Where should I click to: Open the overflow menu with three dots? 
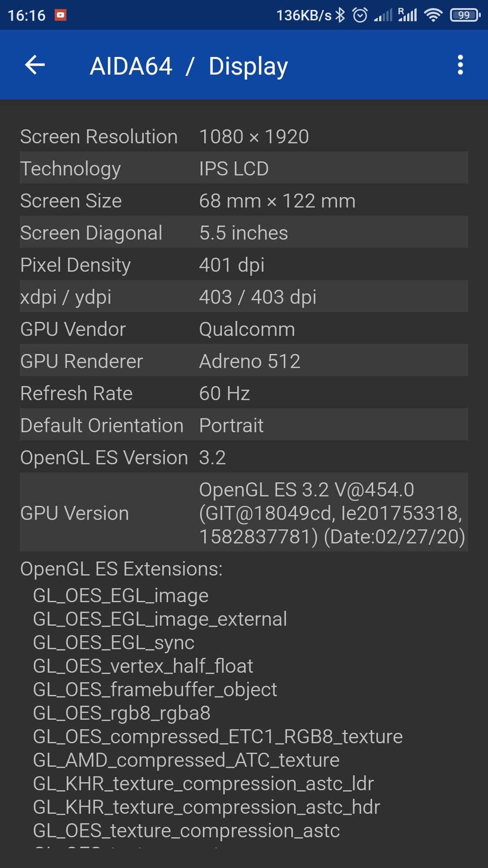460,65
